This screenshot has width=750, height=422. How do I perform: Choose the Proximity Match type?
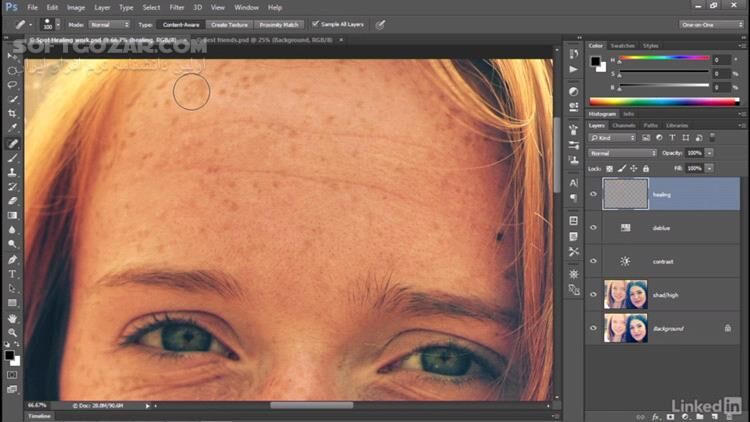pyautogui.click(x=277, y=24)
